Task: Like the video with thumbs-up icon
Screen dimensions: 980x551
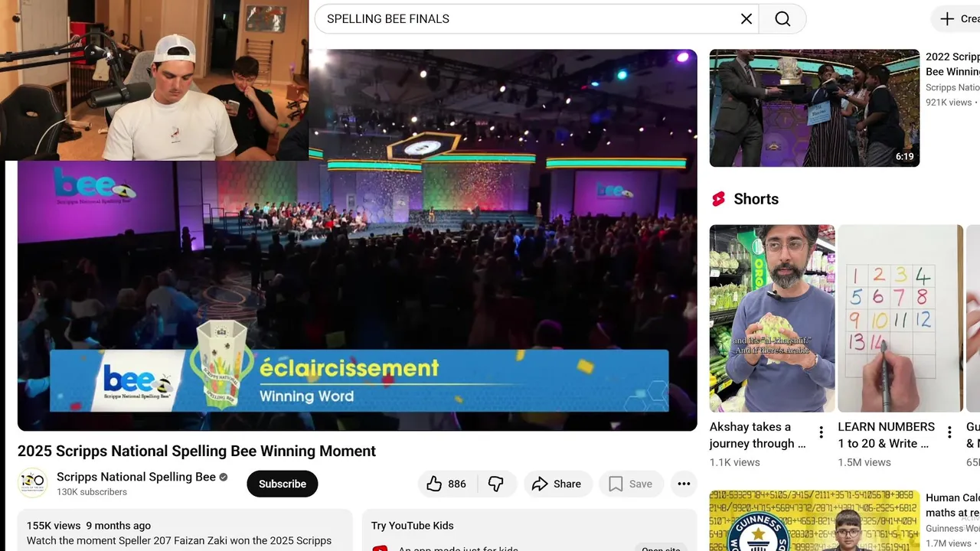Action: coord(434,484)
